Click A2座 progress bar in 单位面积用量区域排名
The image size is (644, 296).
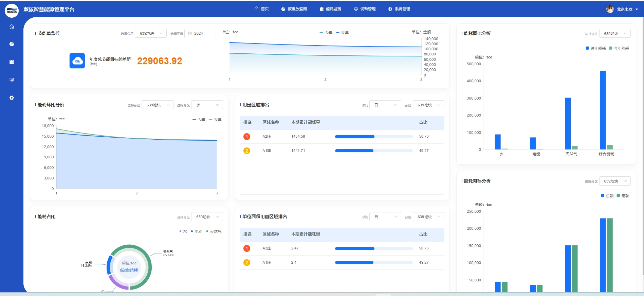tap(374, 248)
